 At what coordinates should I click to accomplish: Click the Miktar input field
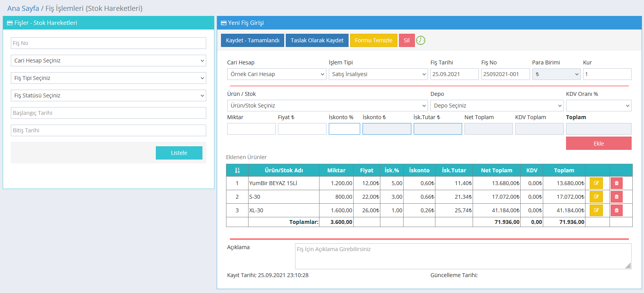pyautogui.click(x=251, y=129)
